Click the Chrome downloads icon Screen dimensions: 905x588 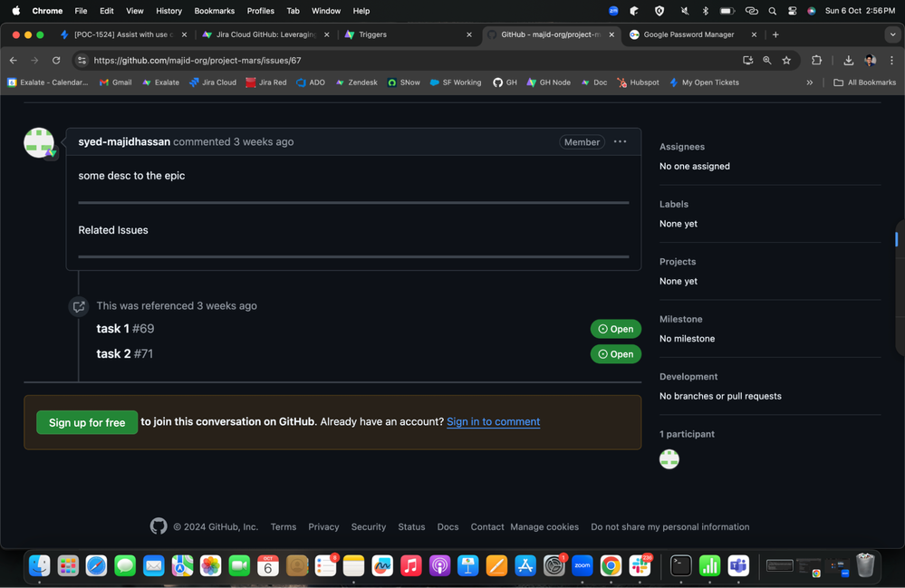coord(848,60)
